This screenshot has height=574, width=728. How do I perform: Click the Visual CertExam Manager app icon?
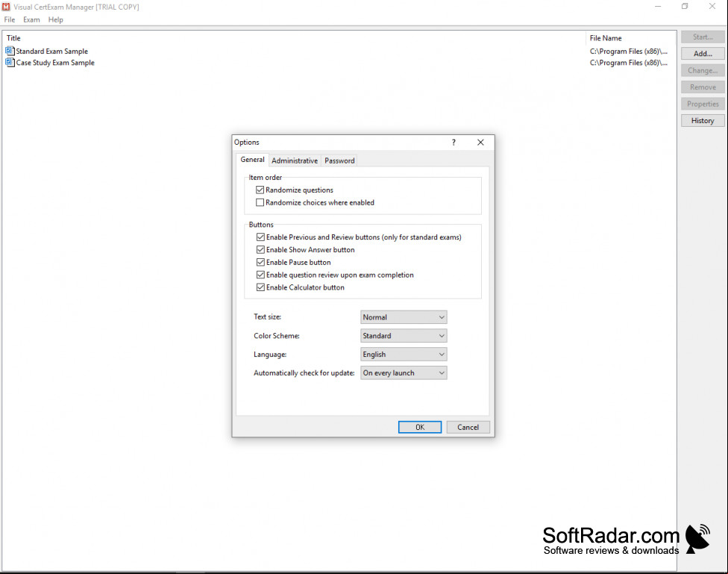(6, 7)
